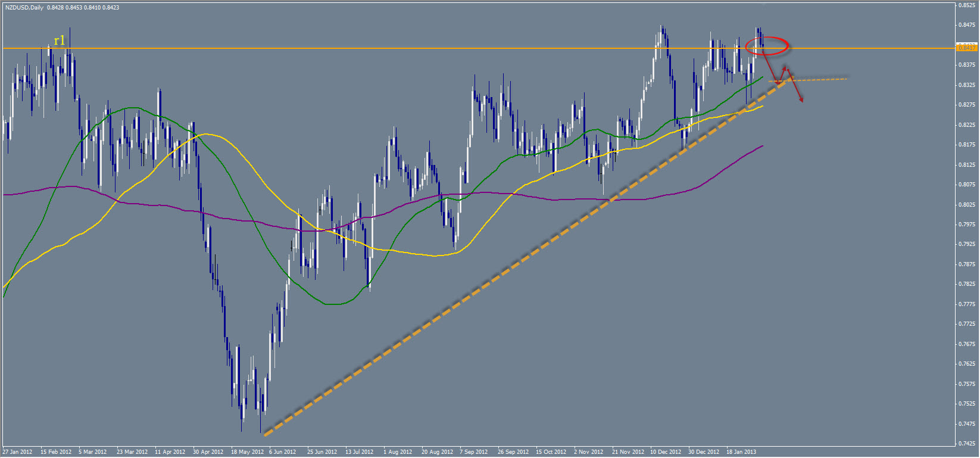Click the first downward red arrow below ellipse

[x=770, y=67]
